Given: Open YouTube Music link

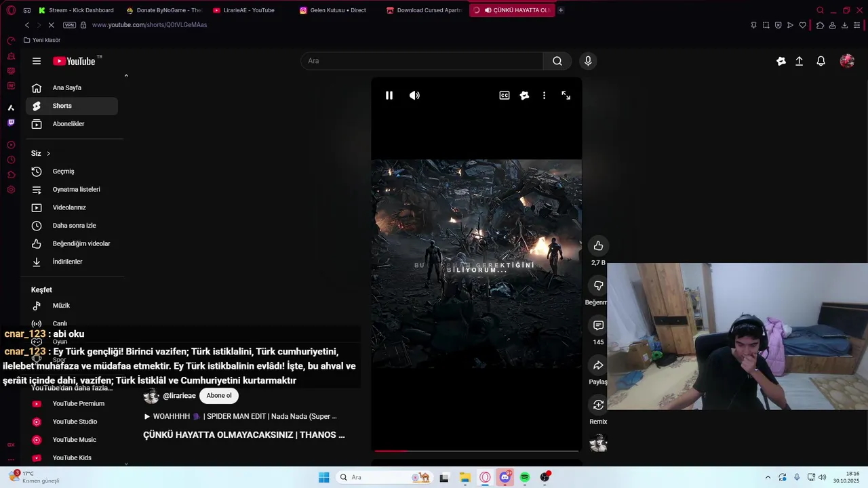Looking at the screenshot, I should [72, 440].
